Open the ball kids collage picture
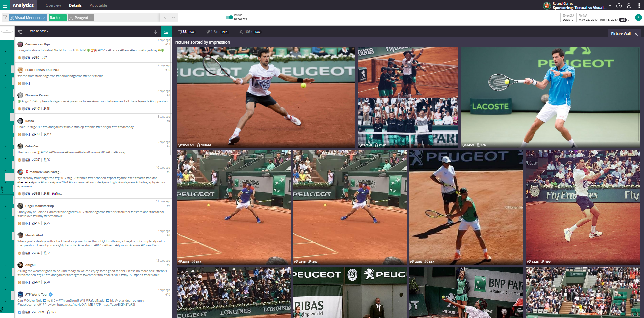This screenshot has height=318, width=644. 408,97
